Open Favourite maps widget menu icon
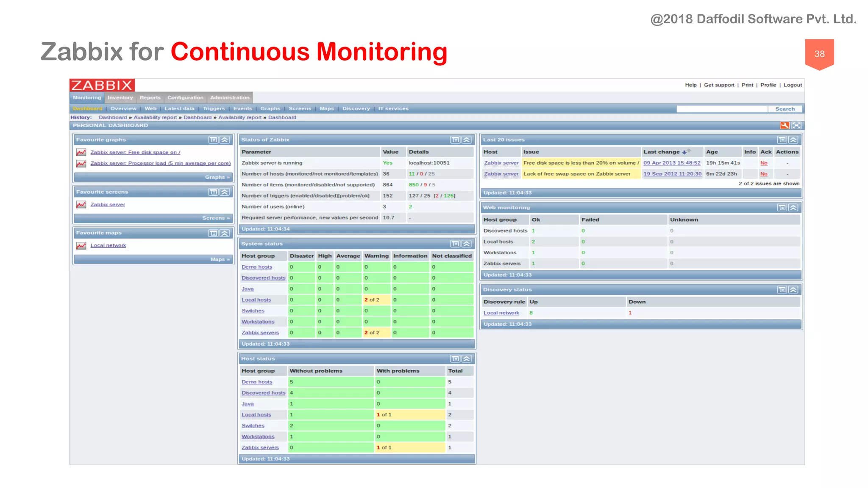The height and width of the screenshot is (488, 868). 214,233
